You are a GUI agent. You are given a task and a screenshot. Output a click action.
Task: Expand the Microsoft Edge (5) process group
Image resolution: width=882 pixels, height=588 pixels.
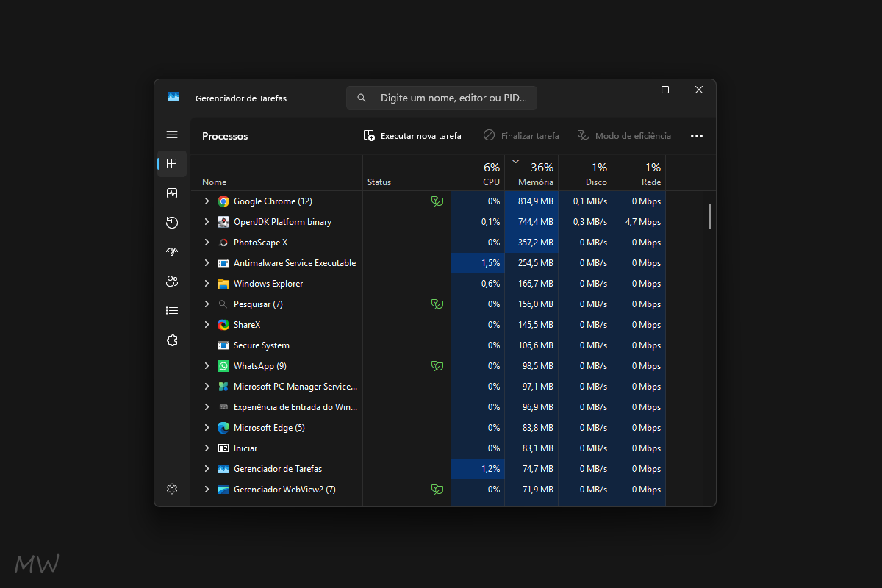pyautogui.click(x=207, y=428)
